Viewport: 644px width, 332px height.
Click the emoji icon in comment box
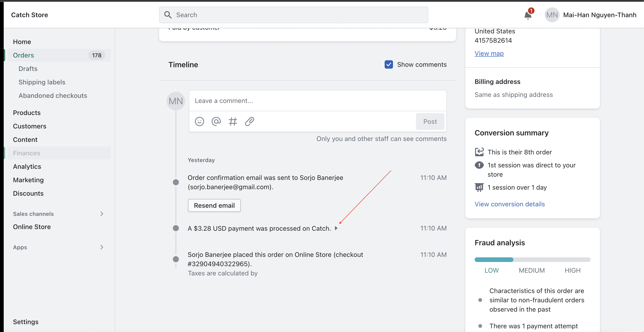coord(199,121)
